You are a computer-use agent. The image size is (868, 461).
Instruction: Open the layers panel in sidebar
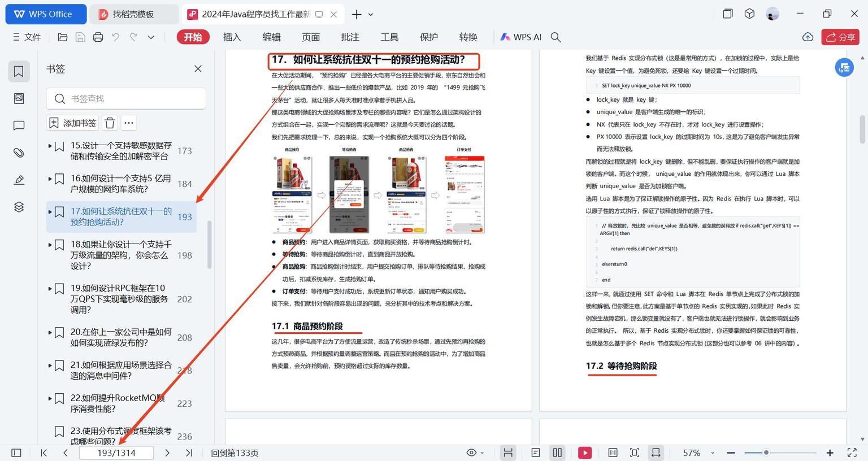19,207
